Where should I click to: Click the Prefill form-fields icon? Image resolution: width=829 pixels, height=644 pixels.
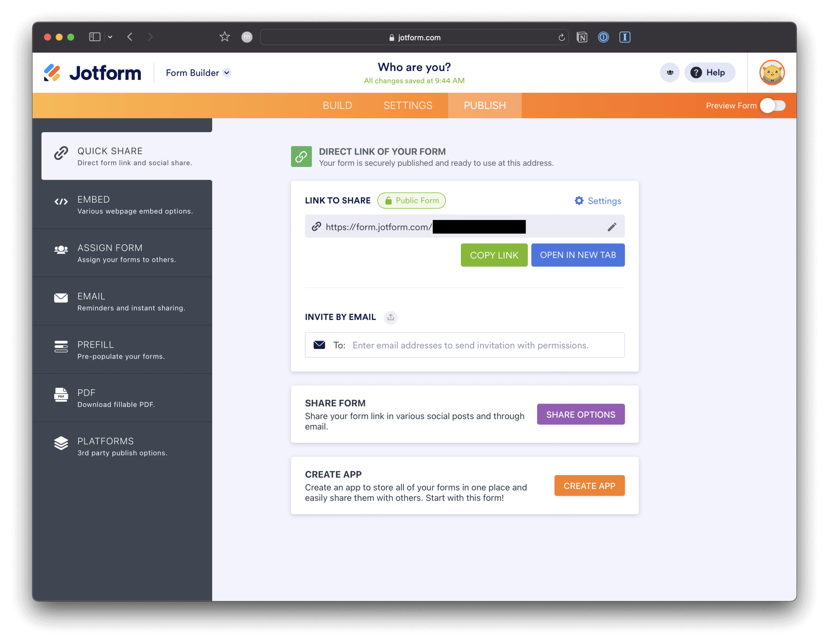[x=61, y=346]
